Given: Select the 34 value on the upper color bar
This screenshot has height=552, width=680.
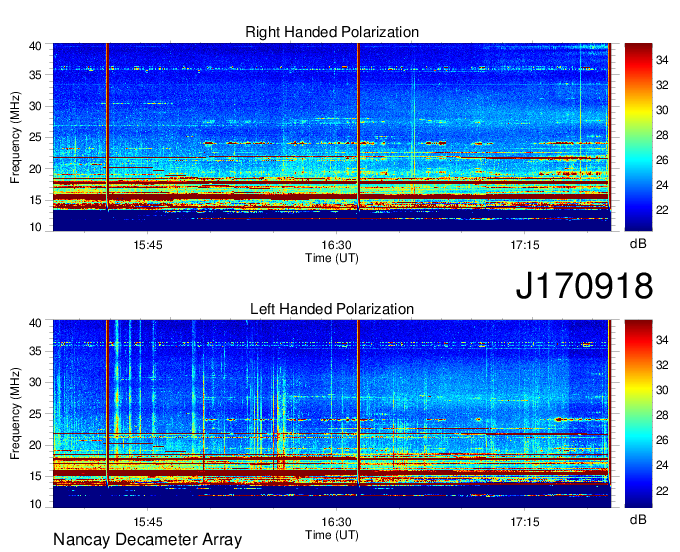Looking at the screenshot, I should (662, 61).
